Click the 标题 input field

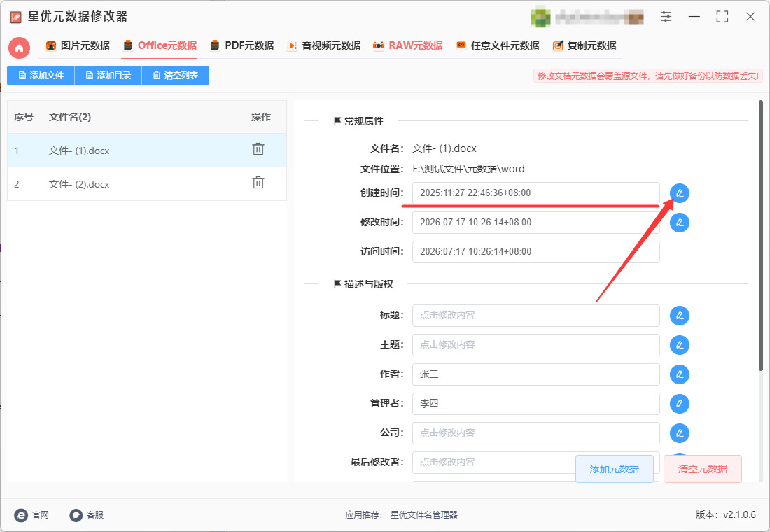[x=535, y=316]
